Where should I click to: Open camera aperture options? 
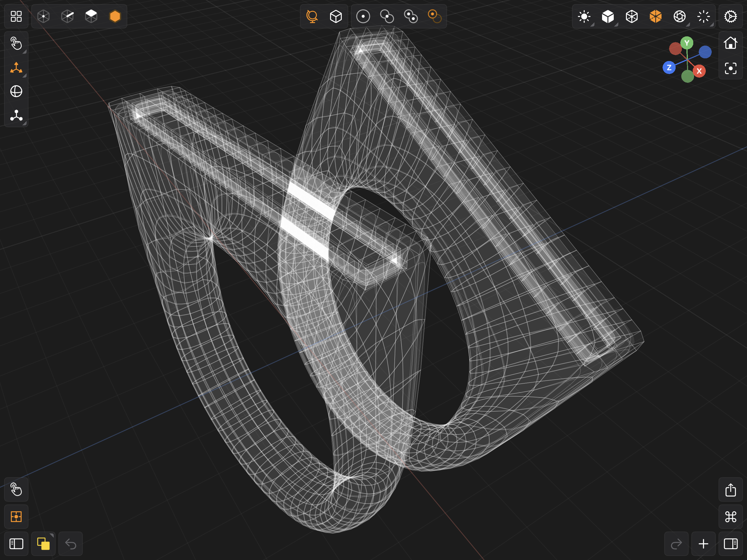[x=679, y=16]
